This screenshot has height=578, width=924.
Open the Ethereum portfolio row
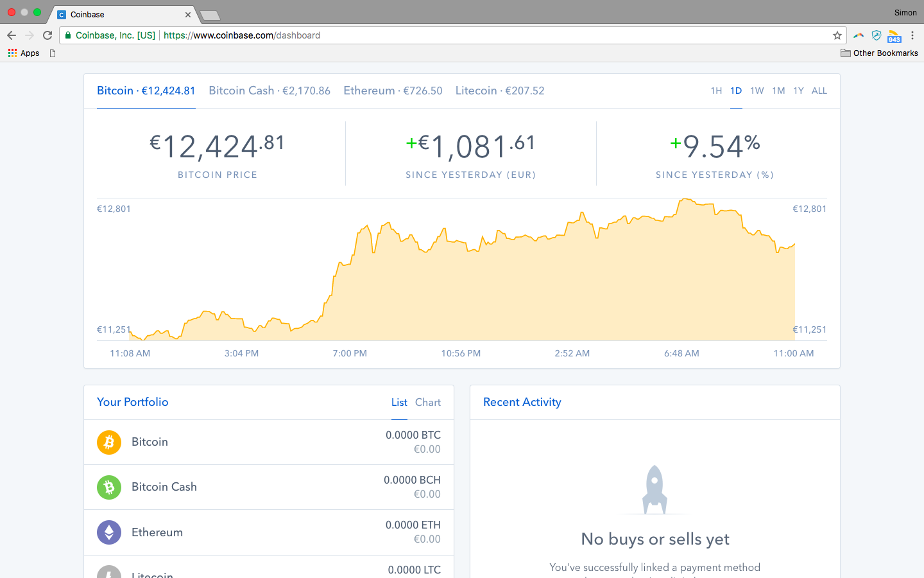coord(269,532)
